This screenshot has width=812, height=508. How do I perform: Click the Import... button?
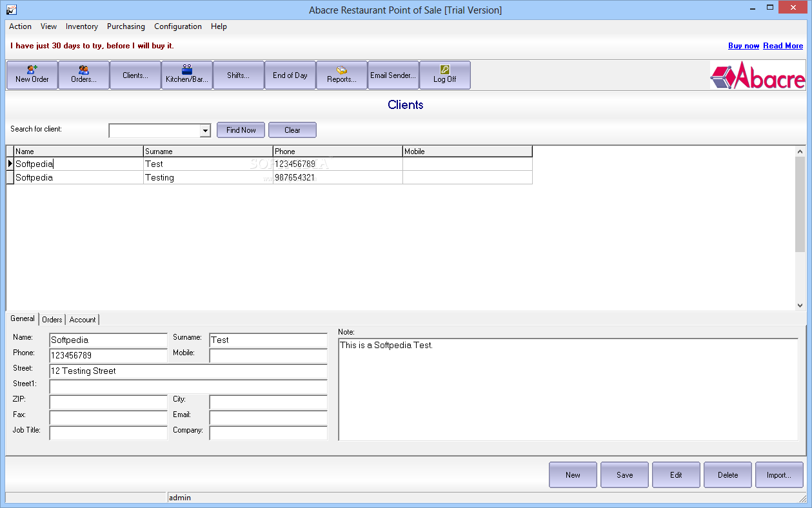tap(779, 475)
